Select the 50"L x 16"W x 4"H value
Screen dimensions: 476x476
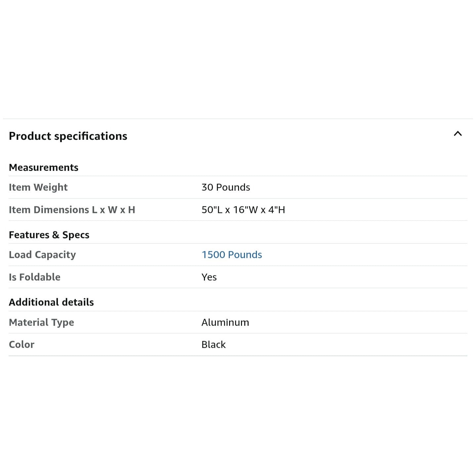[243, 210]
